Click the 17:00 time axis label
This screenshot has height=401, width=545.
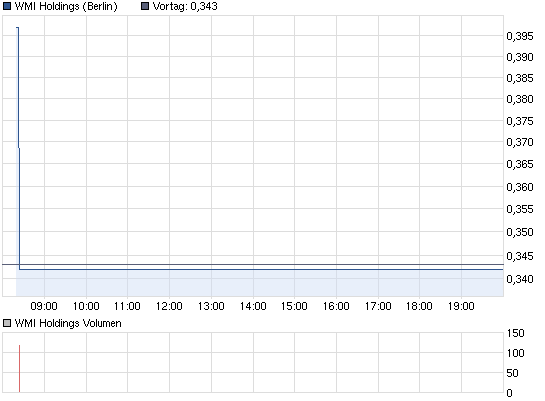tap(378, 306)
